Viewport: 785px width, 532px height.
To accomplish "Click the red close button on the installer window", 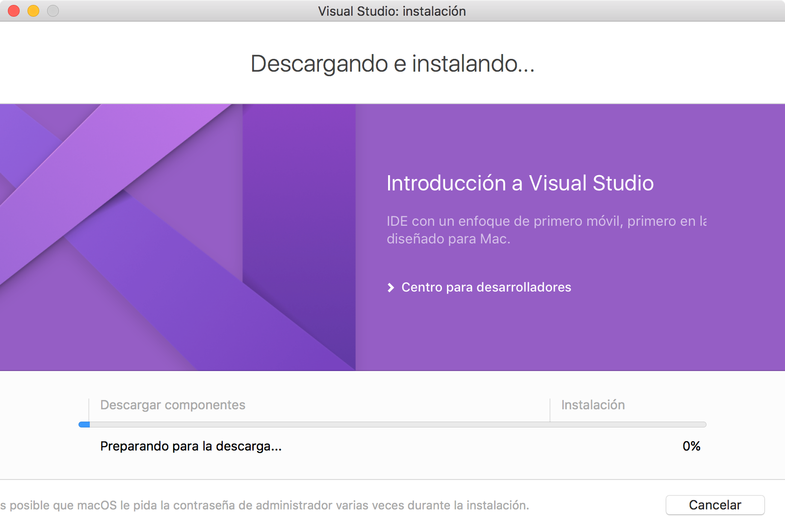I will tap(13, 11).
